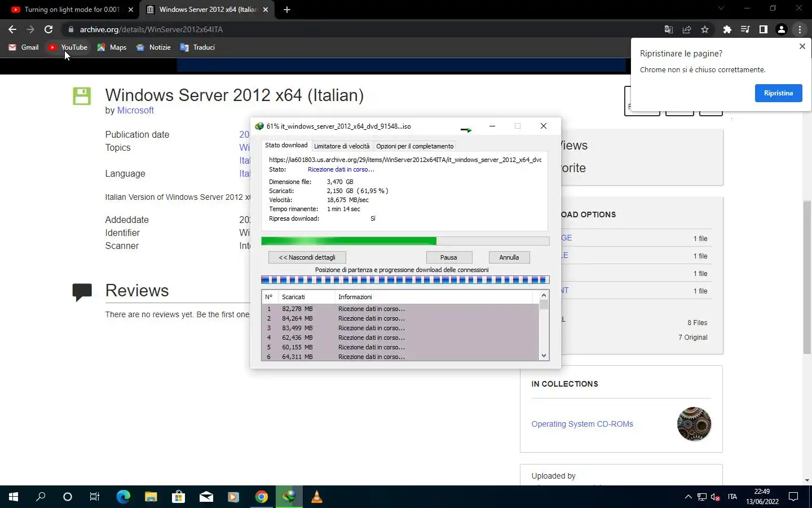This screenshot has width=812, height=508.
Task: Click the green download progress bar
Action: (x=405, y=241)
